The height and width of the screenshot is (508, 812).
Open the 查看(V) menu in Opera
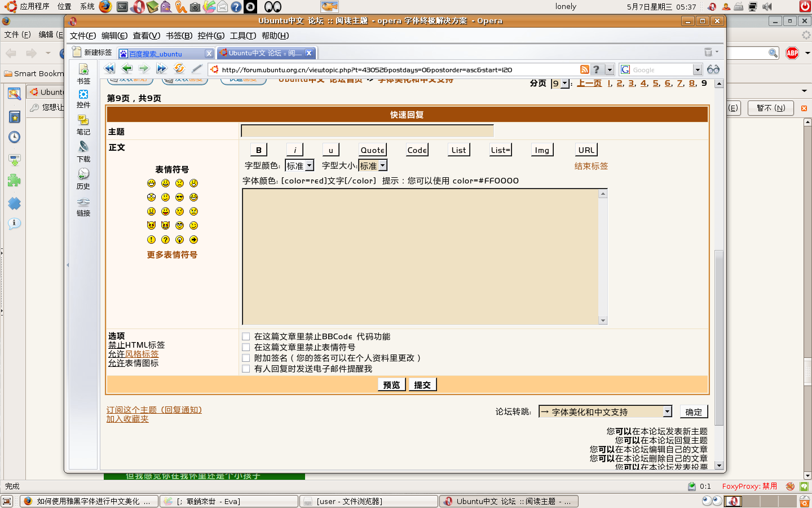click(147, 36)
